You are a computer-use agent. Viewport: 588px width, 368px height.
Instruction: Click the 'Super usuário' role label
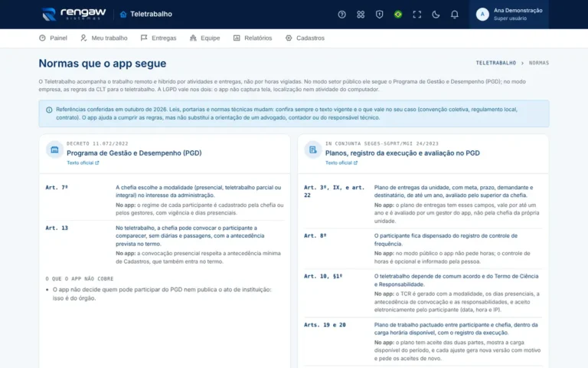[510, 18]
